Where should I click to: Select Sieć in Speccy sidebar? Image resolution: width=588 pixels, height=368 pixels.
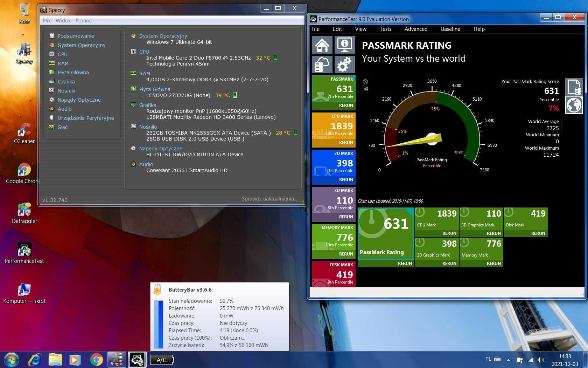[62, 127]
